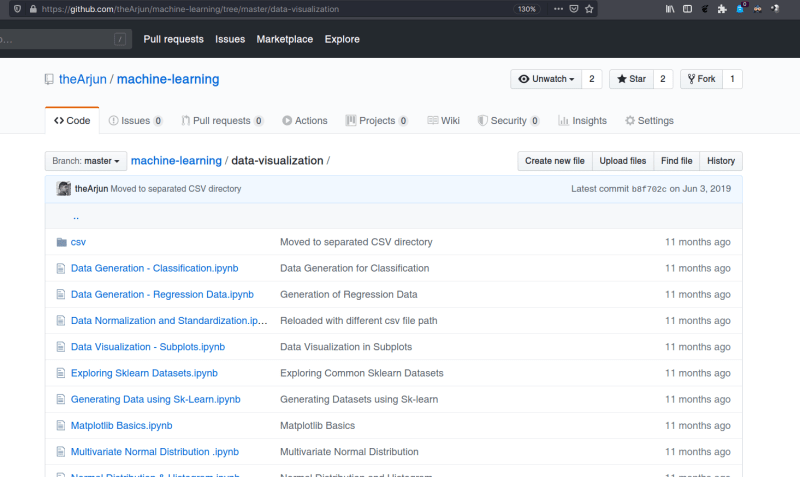Open the forks count of 1
Viewport: 800px width, 477px height.
732,79
